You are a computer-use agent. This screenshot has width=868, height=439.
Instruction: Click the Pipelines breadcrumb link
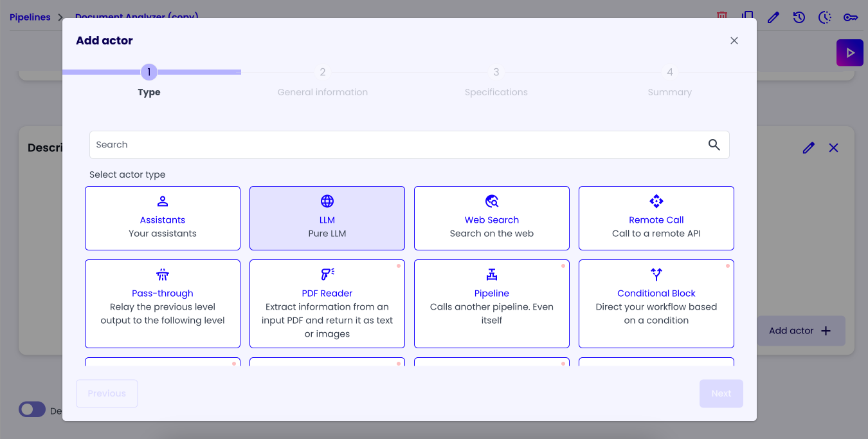click(x=30, y=17)
